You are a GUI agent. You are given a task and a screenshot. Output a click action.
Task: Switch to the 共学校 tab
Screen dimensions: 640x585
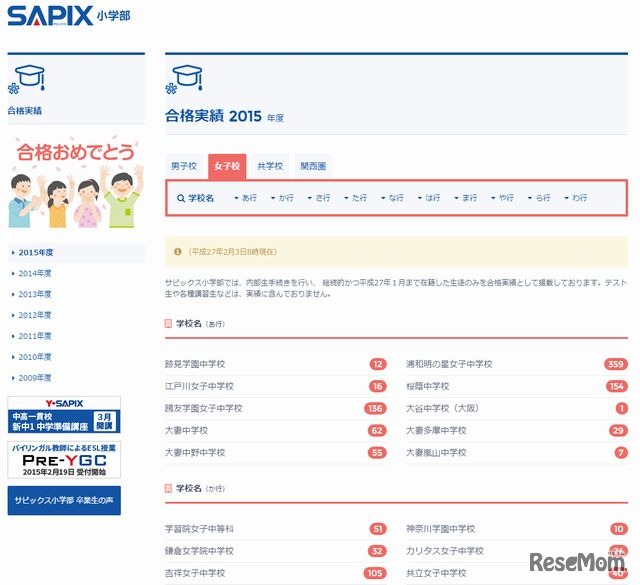click(270, 166)
